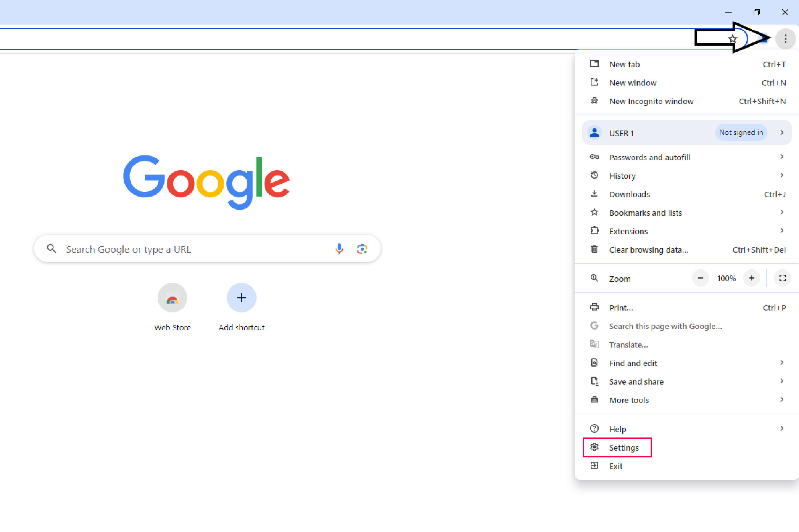
Task: Choose Clear browsing data option
Action: [648, 250]
